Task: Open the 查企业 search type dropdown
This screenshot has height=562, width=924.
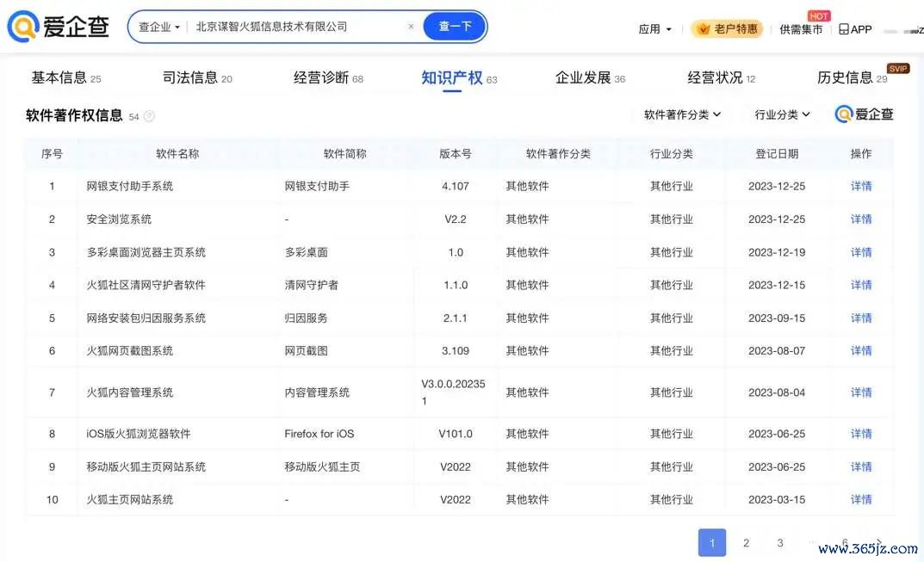Action: coord(159,27)
